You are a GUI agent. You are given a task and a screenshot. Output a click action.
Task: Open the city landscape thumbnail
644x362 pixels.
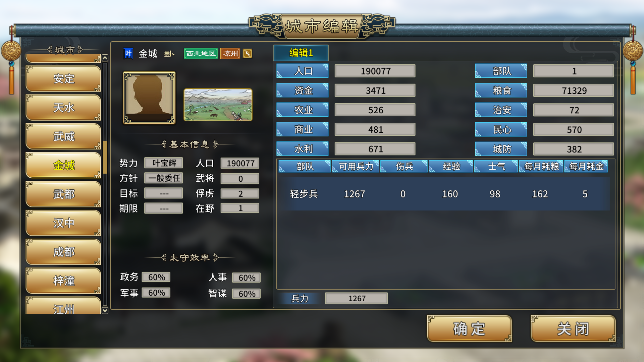pos(218,105)
